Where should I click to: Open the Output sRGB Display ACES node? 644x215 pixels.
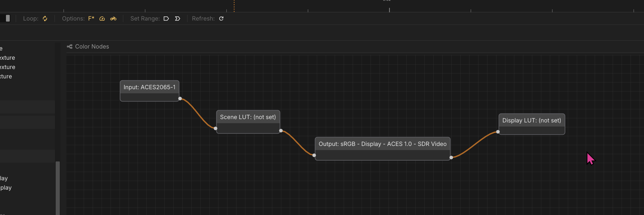(382, 144)
